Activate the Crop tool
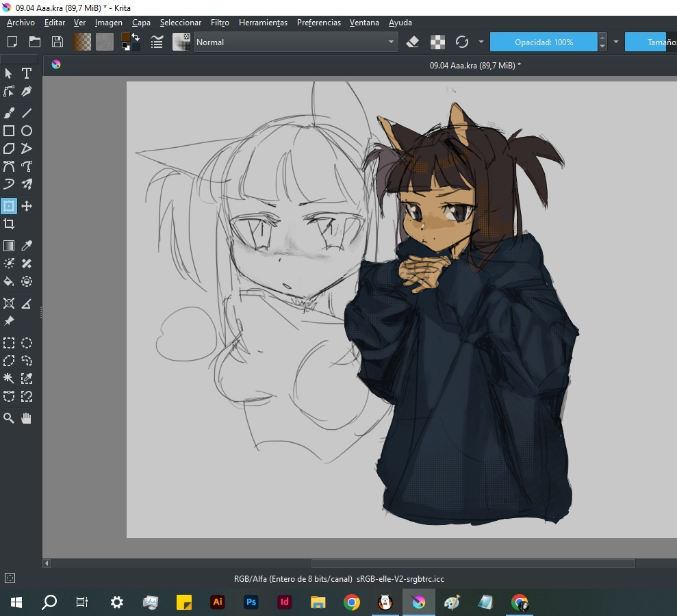Viewport: 677px width, 616px height. coord(9,224)
